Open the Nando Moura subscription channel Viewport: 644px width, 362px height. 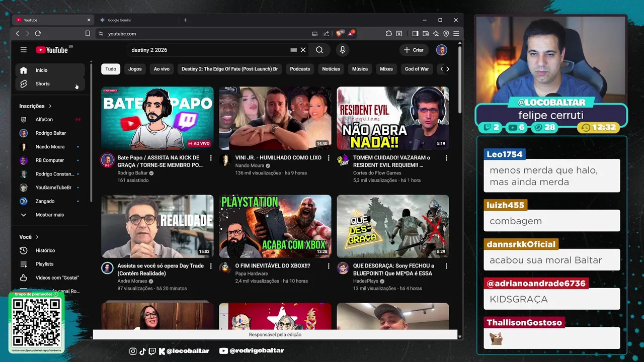(x=50, y=147)
